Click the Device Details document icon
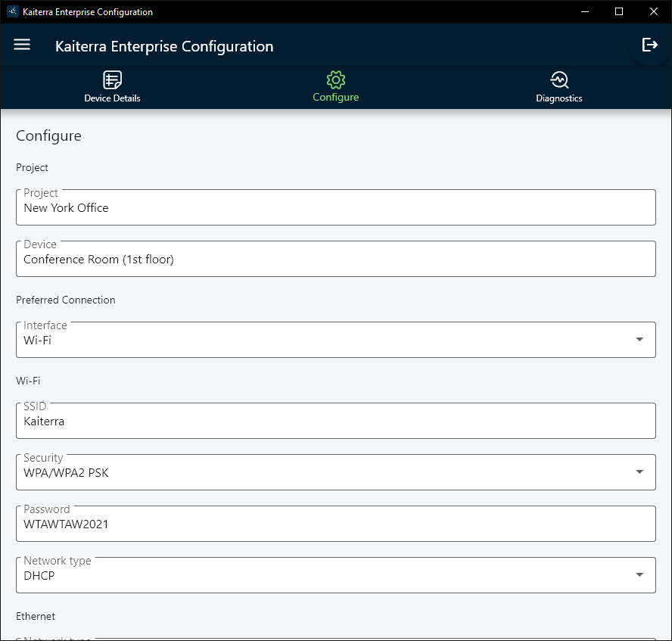Viewport: 672px width, 641px height. tap(112, 79)
